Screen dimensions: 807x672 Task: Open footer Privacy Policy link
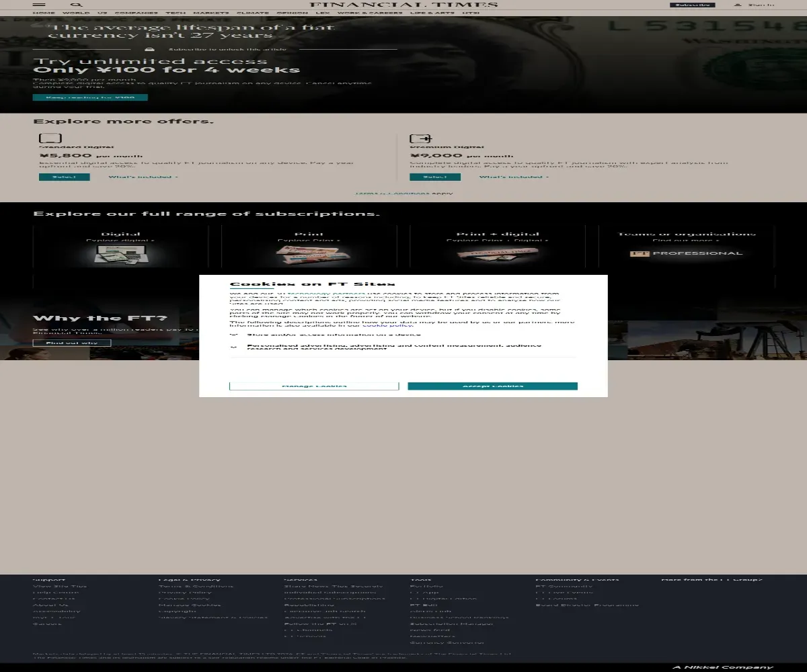[185, 593]
